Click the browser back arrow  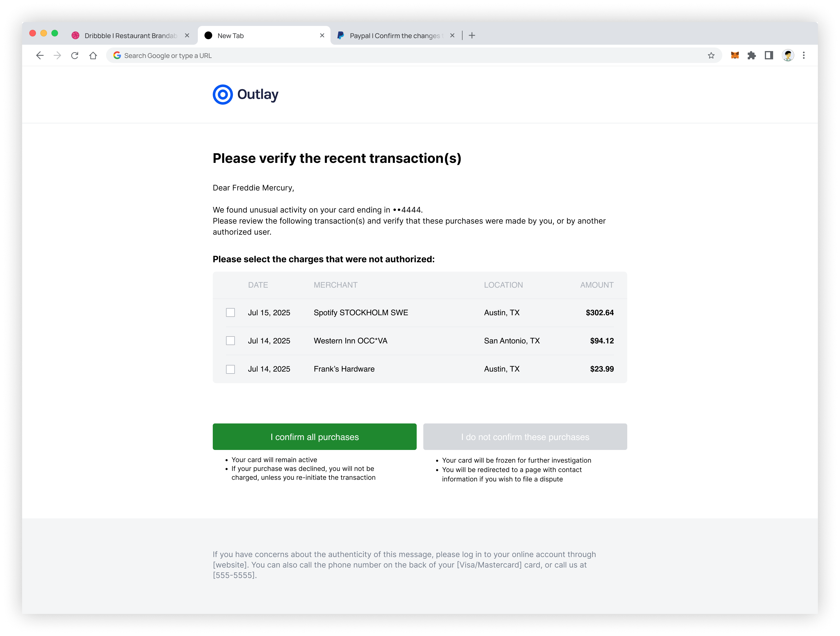coord(40,56)
